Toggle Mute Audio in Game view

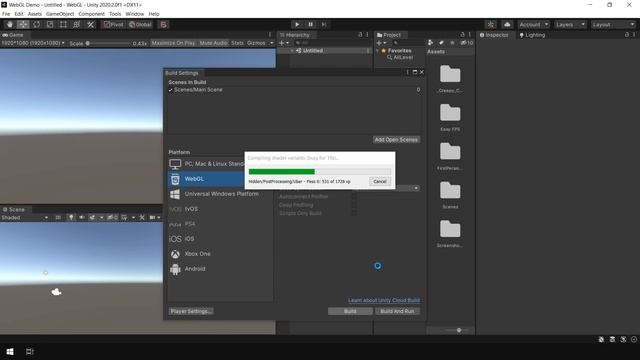213,43
